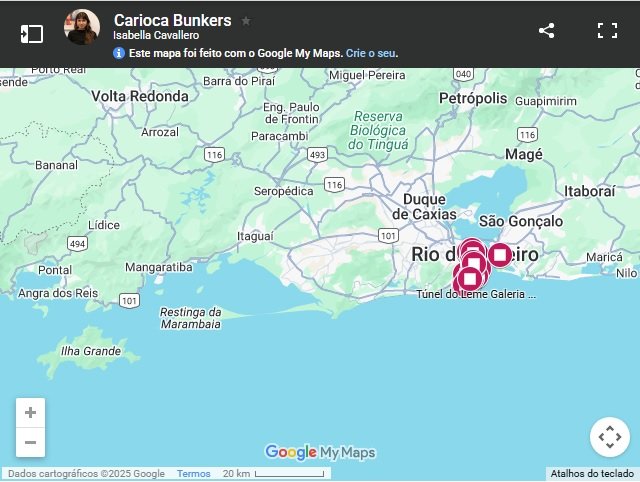This screenshot has height=482, width=640.
Task: Click the blue info icon in header
Action: click(119, 53)
